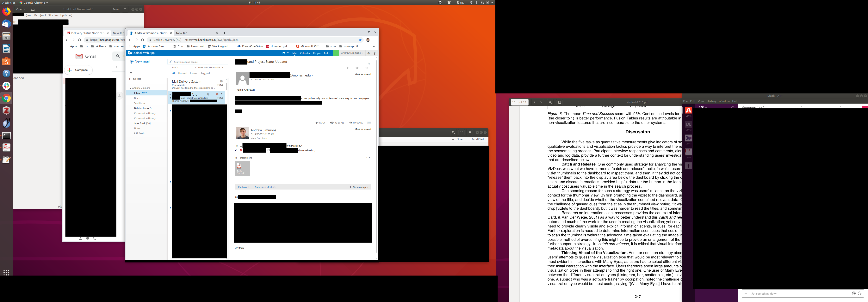Open Outlook settings gear icon
Screen dimensions: 868x302
[368, 53]
